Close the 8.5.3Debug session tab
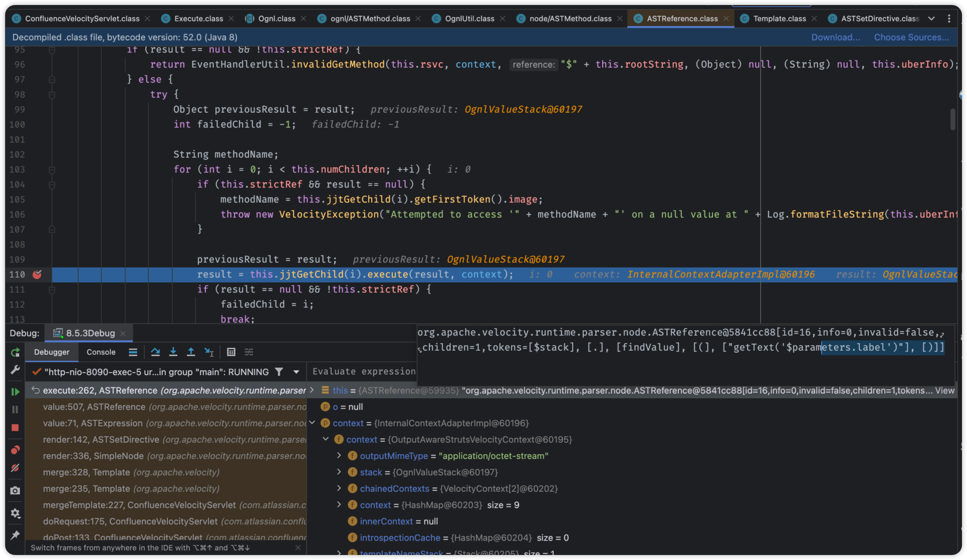The width and height of the screenshot is (967, 560). (x=123, y=333)
